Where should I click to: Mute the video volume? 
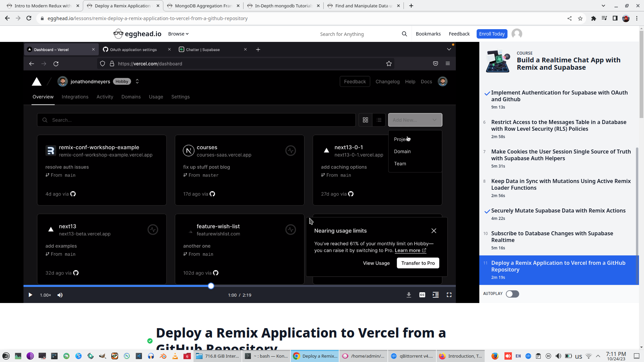coord(60,295)
